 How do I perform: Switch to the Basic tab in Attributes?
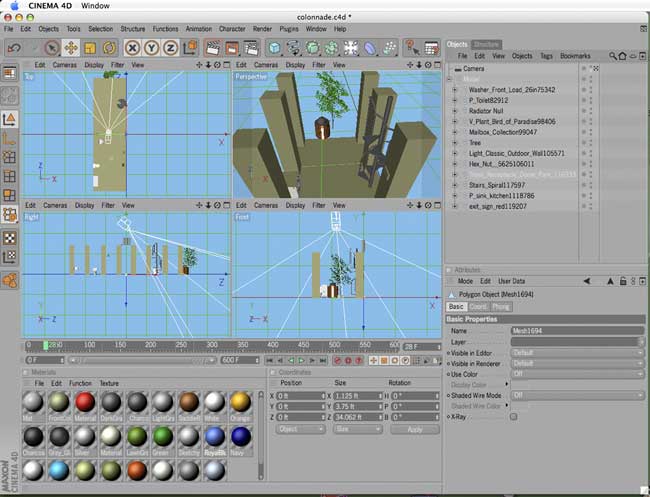click(456, 306)
